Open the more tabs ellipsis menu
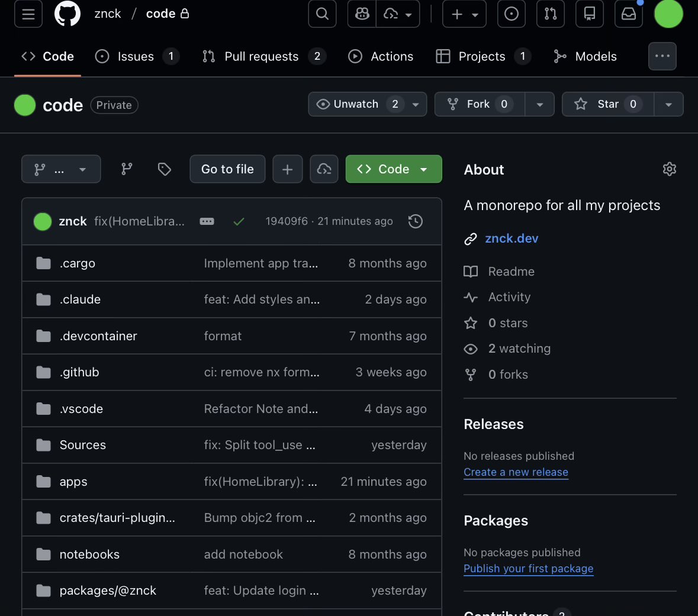698x616 pixels. point(662,57)
